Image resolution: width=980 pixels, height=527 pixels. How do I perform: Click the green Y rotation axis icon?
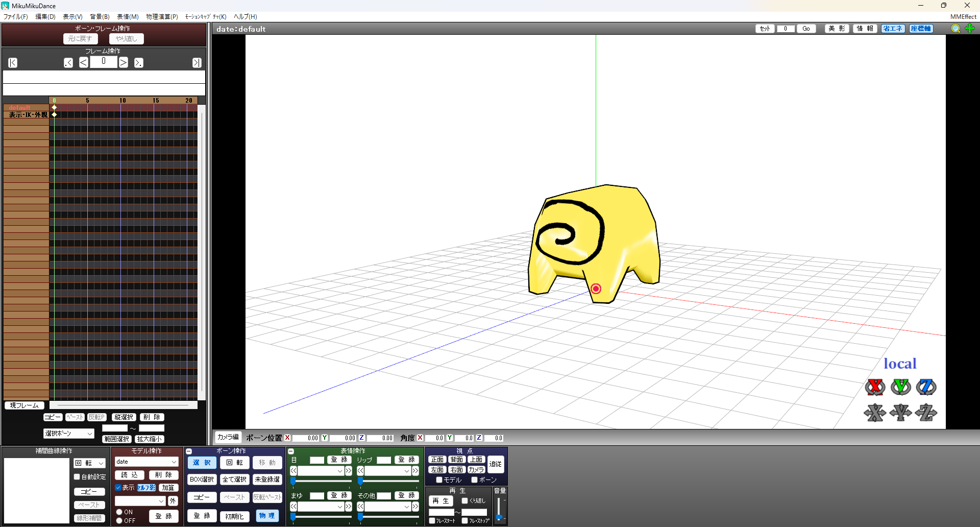tap(900, 387)
